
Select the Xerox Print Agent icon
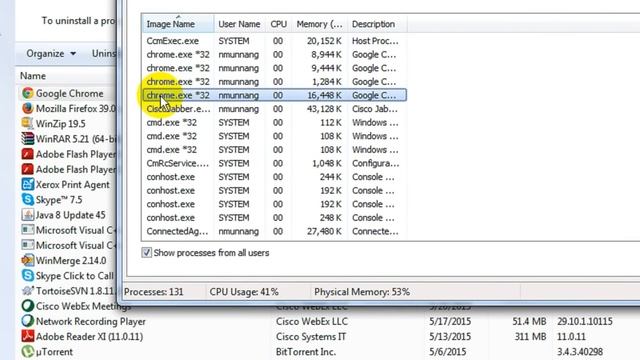[28, 184]
